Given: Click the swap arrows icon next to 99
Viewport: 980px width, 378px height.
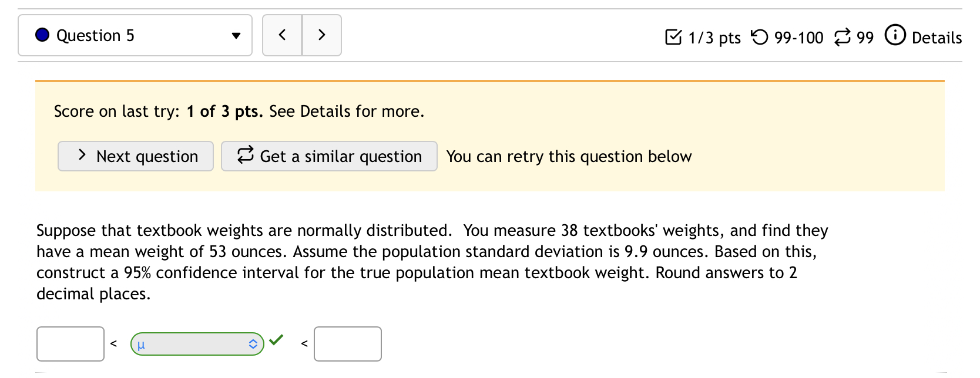Looking at the screenshot, I should coord(843,36).
